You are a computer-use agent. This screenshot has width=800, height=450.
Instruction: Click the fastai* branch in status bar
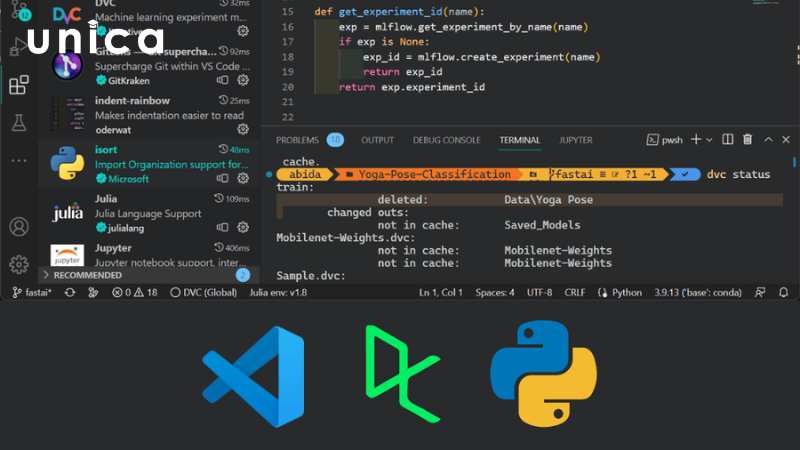[32, 292]
